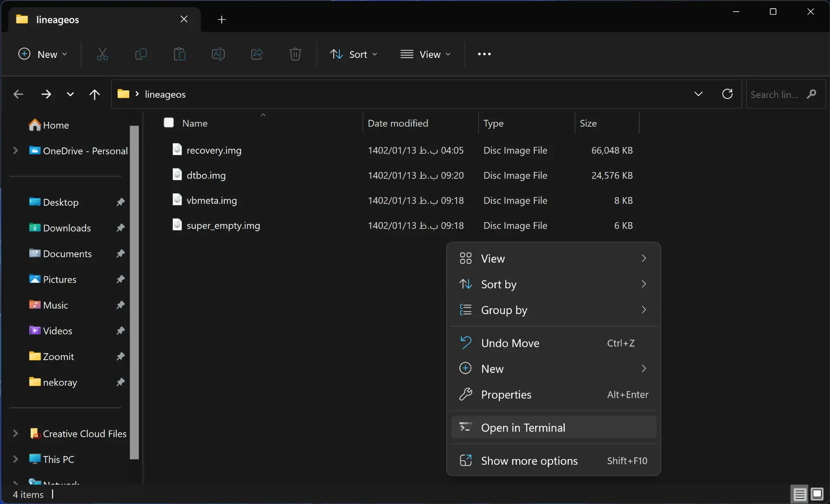Click the Paste clipboard icon
Viewport: 830px width, 504px height.
pyautogui.click(x=179, y=54)
